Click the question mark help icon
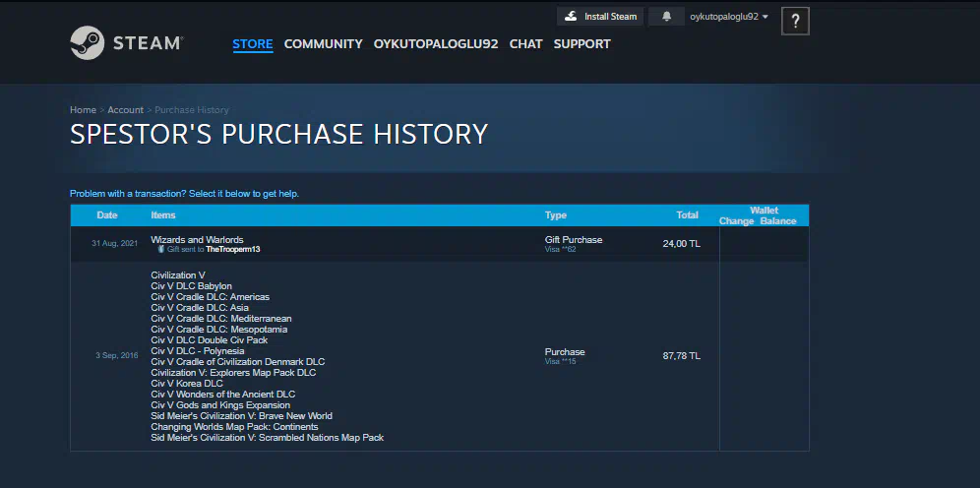 click(795, 22)
